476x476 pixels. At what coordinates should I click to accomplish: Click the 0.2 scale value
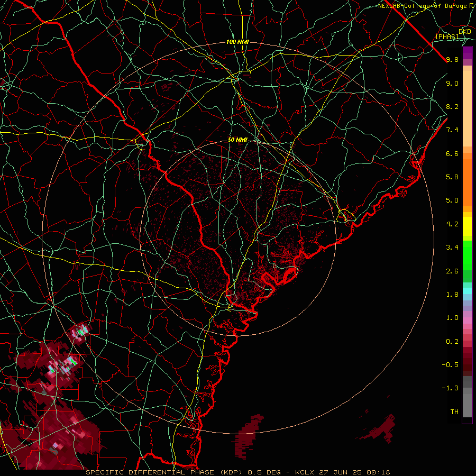point(452,342)
